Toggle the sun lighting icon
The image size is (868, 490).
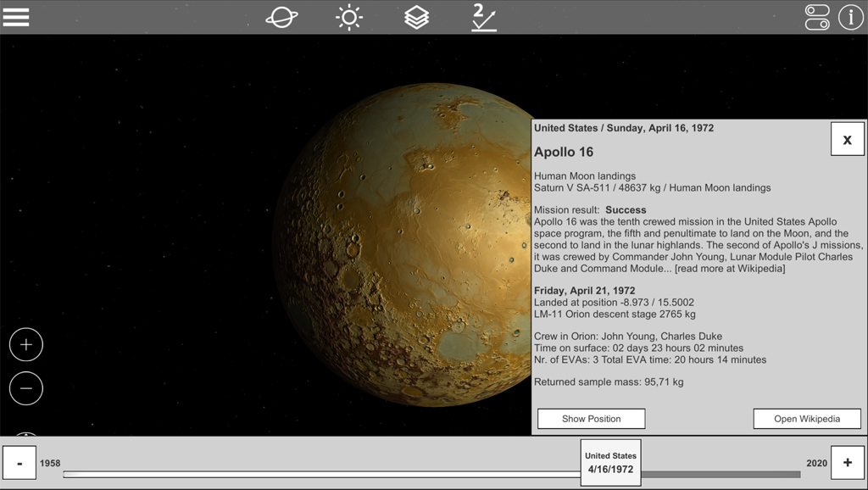pos(348,17)
